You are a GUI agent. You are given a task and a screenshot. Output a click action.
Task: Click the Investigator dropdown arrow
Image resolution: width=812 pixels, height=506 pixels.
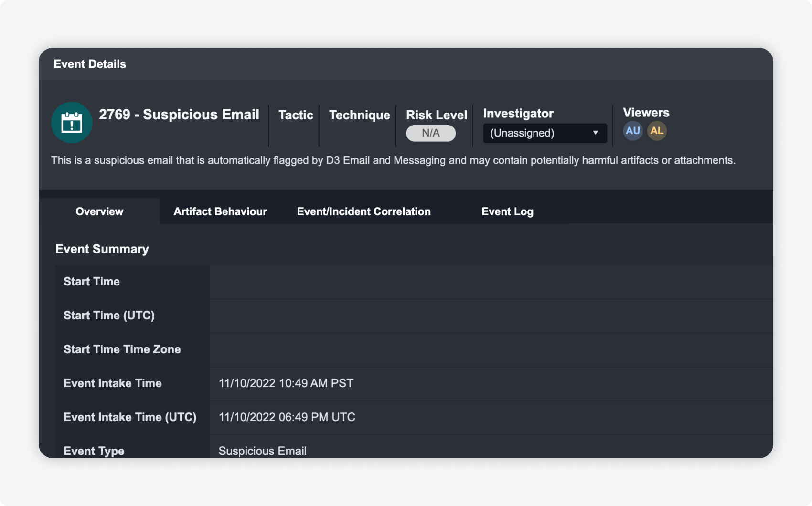click(x=595, y=133)
